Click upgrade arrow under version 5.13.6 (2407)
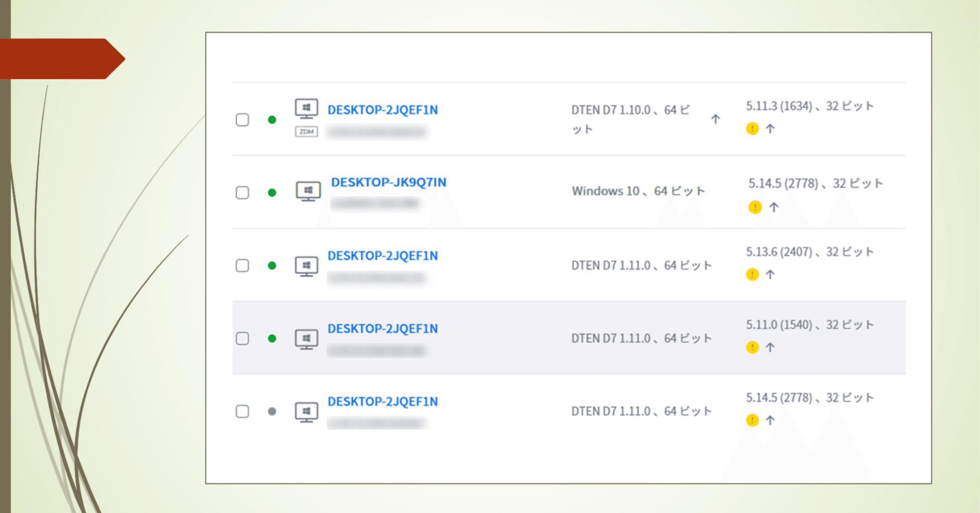This screenshot has width=980, height=513. pyautogui.click(x=770, y=275)
